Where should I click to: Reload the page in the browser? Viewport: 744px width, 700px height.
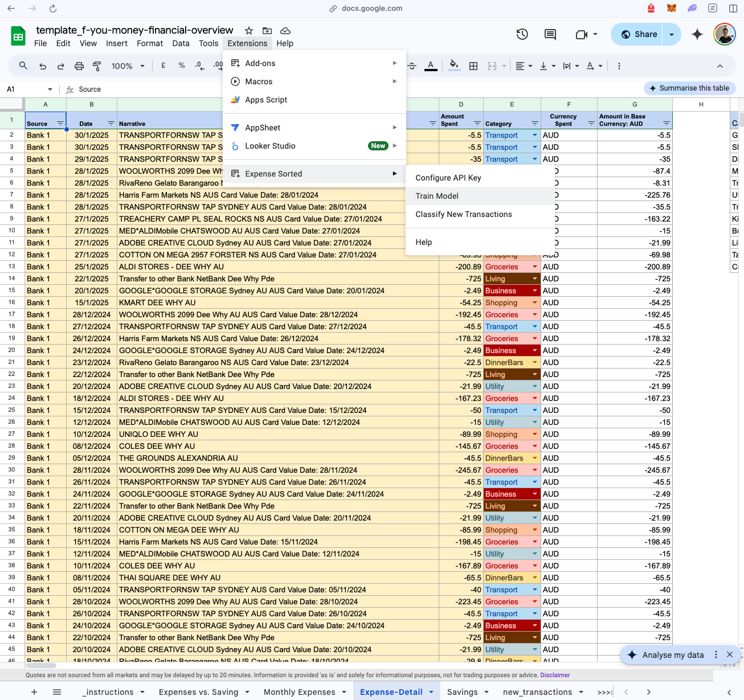(x=53, y=9)
